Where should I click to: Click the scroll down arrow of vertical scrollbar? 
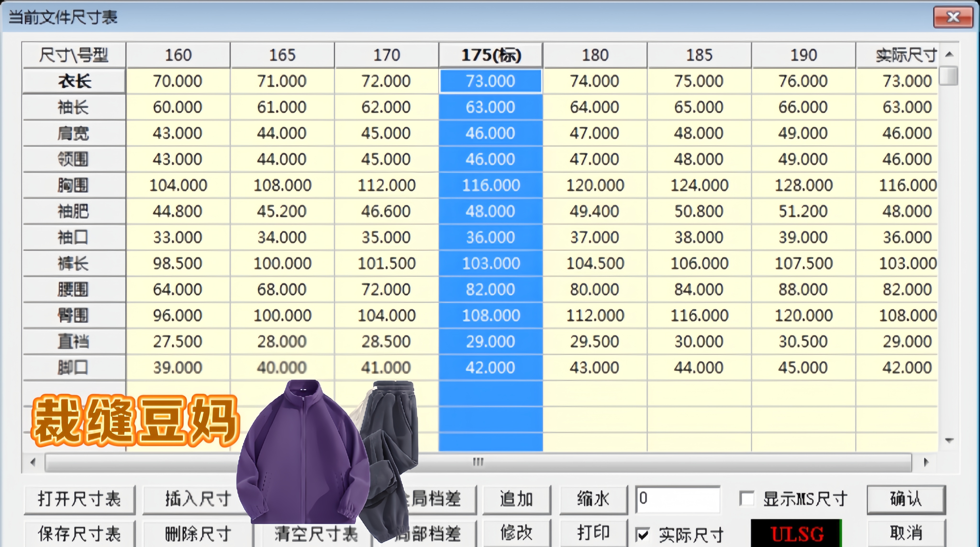point(949,440)
